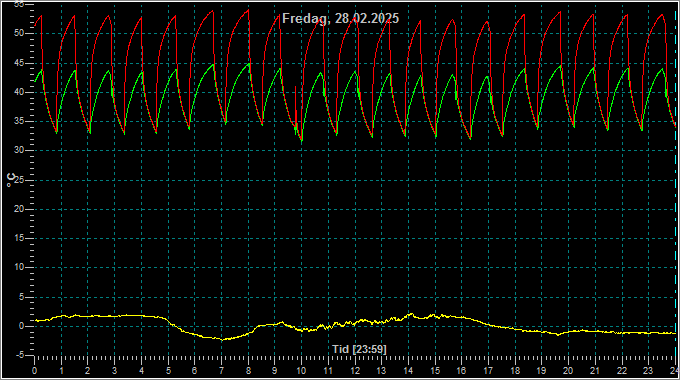Click the hour 15 mark on time axis

point(435,371)
